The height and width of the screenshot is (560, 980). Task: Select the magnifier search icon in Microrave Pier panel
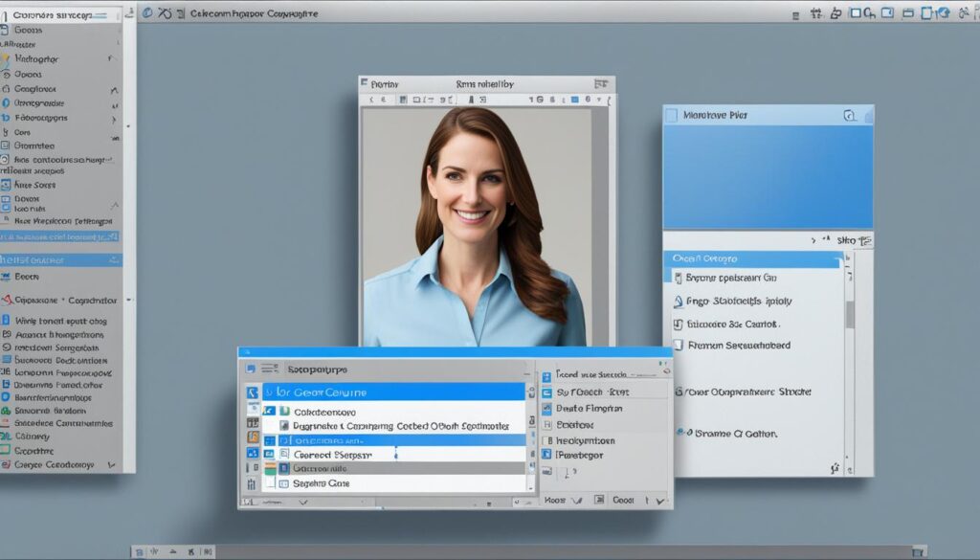pos(850,115)
